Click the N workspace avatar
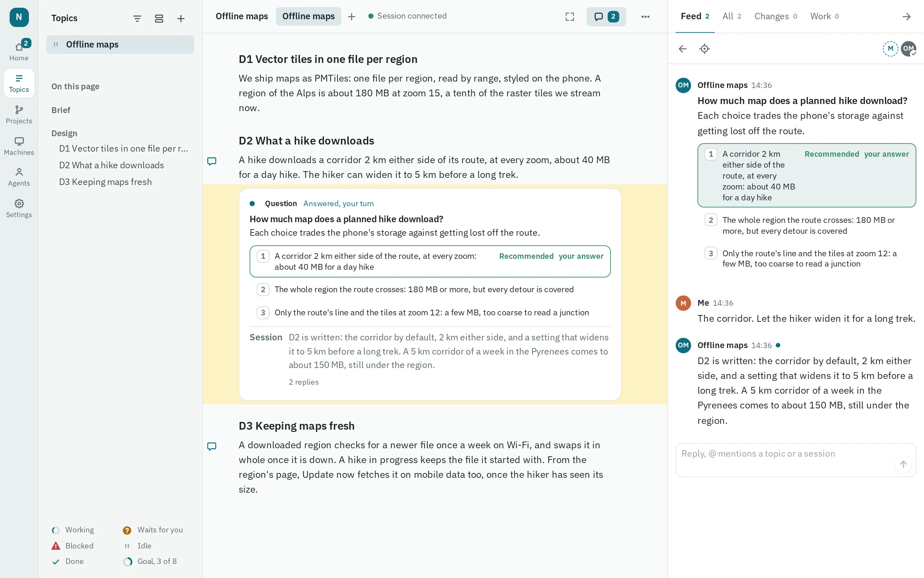Screen dimensions: 924x578 tap(19, 17)
